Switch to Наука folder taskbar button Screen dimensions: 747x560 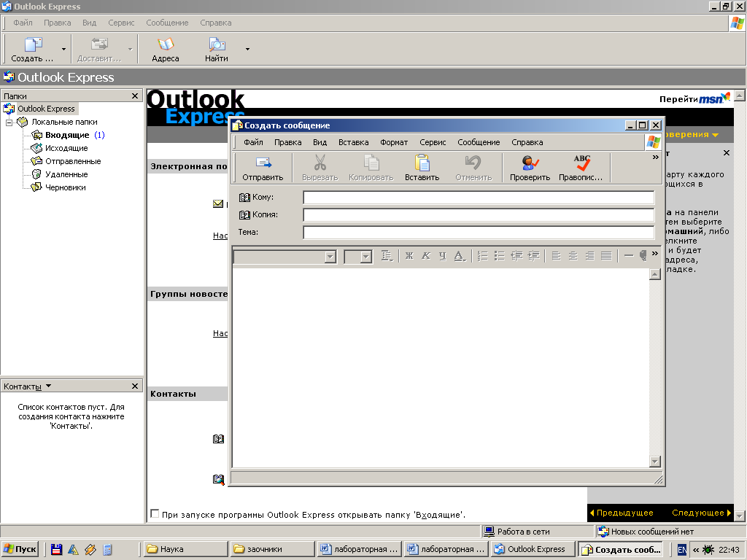coord(185,549)
